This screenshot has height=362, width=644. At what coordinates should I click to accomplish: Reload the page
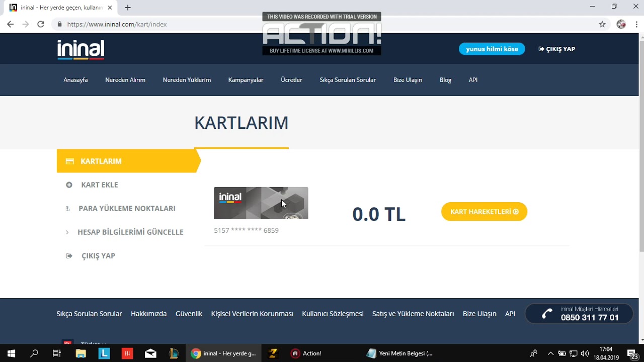41,24
